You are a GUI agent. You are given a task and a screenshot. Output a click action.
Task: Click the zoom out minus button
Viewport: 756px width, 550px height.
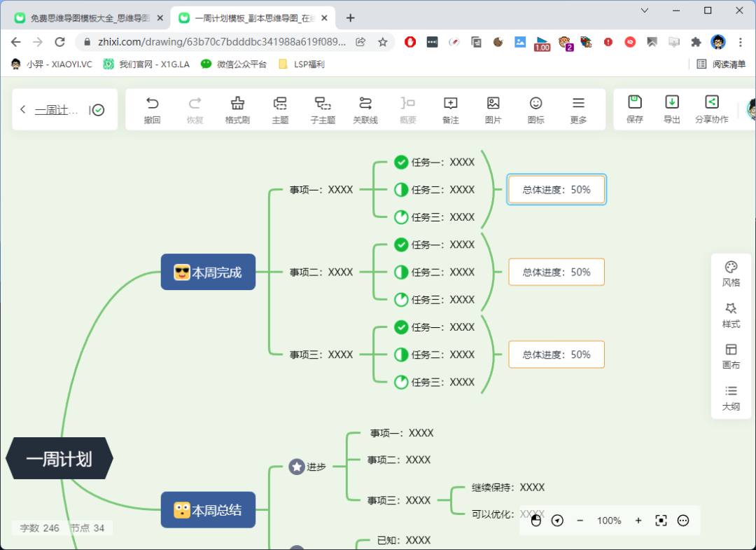tap(580, 521)
